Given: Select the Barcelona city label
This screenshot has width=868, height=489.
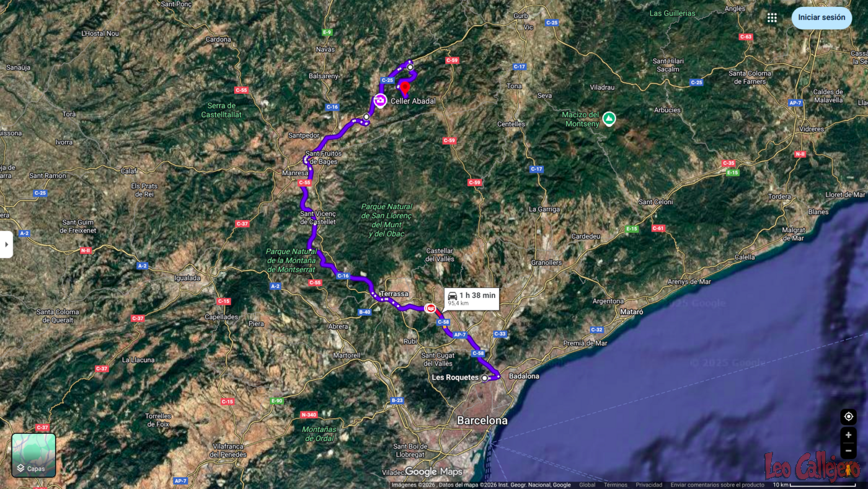Looking at the screenshot, I should tap(482, 421).
